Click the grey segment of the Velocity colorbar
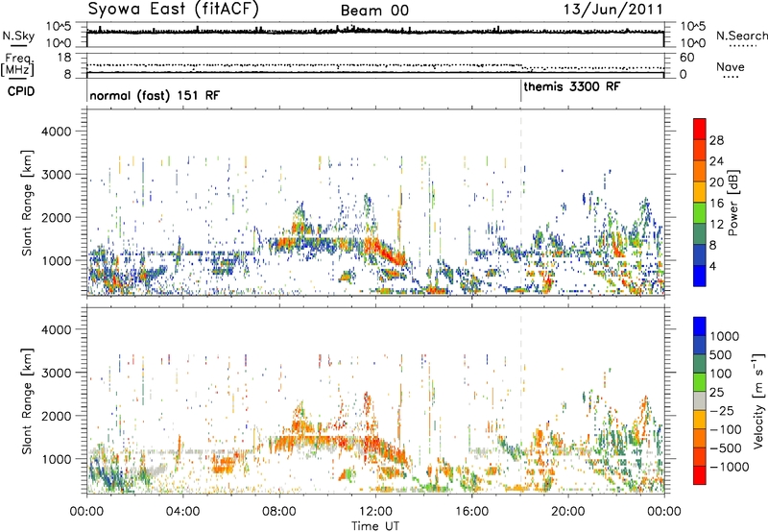The width and height of the screenshot is (768, 532). click(700, 400)
